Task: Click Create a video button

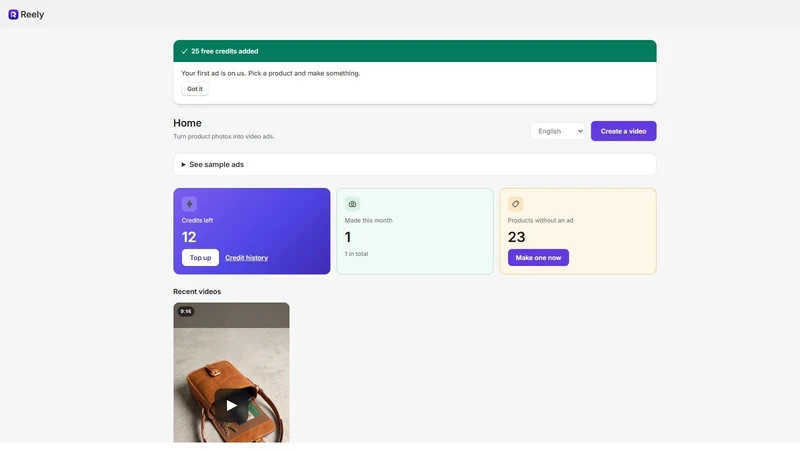Action: [623, 131]
